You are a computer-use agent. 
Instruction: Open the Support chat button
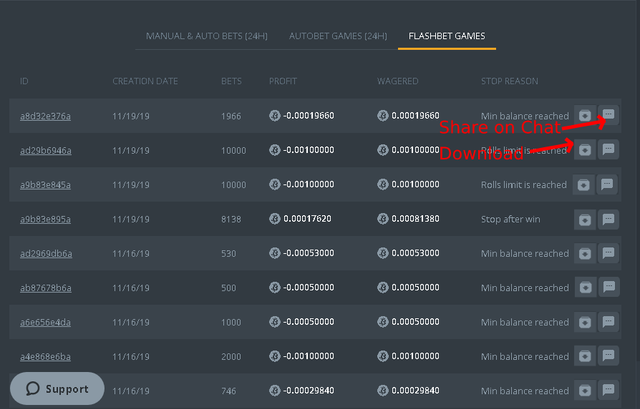pyautogui.click(x=57, y=389)
